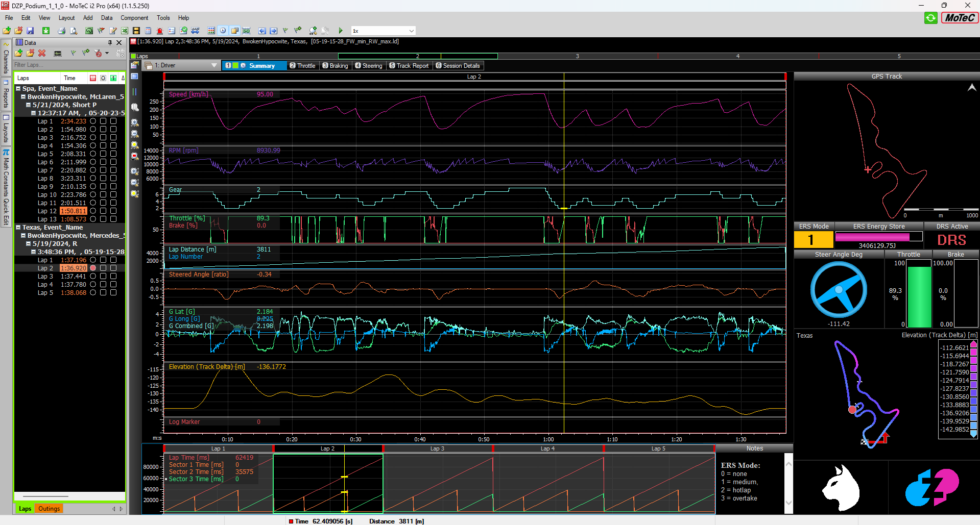
Task: Tick overlay checkbox for Texas Lap 5
Action: pos(103,293)
